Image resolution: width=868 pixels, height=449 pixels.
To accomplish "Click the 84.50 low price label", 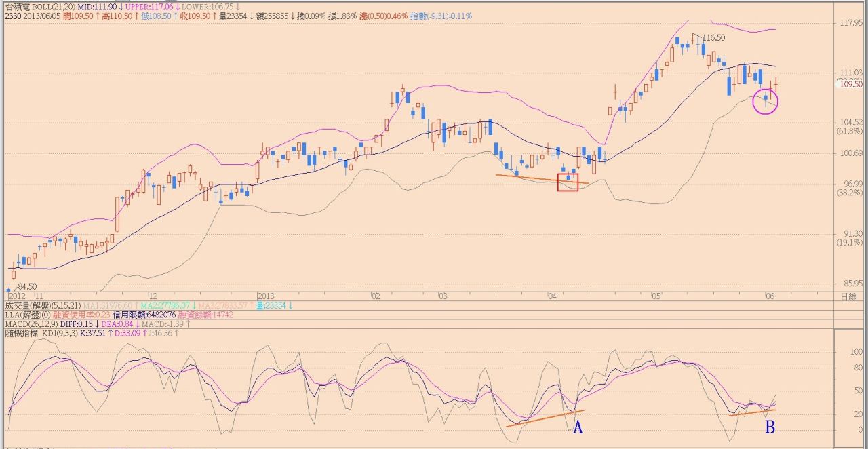I will 26,286.
